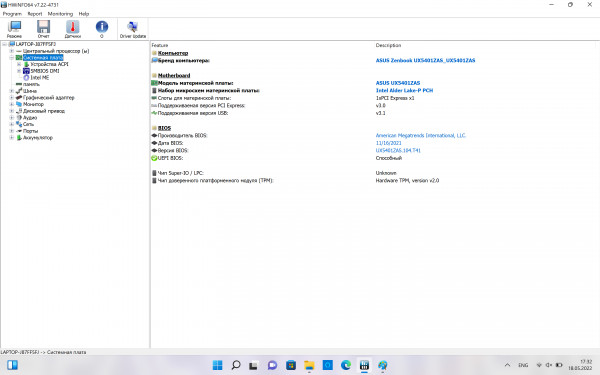This screenshot has height=375, width=600.
Task: Click the Устройства ACPI node icon
Action: (26, 64)
